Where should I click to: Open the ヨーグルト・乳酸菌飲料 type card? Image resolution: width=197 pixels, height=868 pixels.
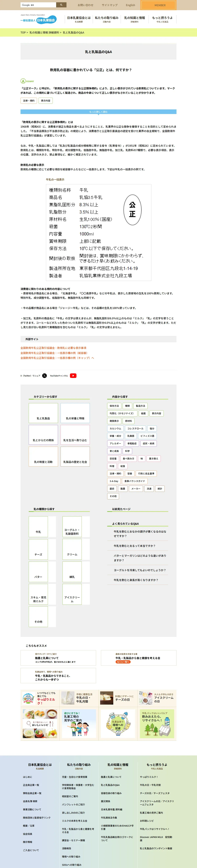pyautogui.click(x=72, y=527)
